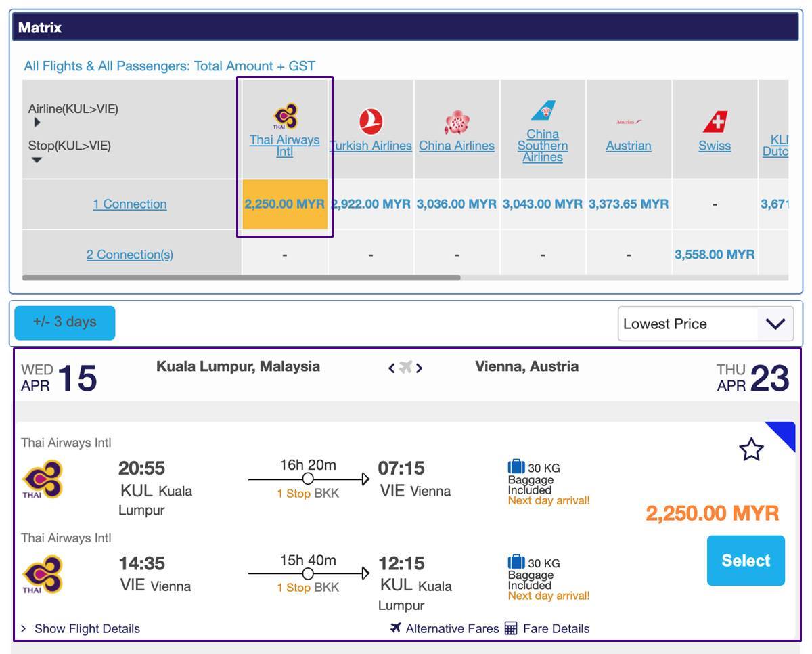Click the orange 2,250.00 MYR price above Select
Viewport: 812px width, 654px height.
(713, 513)
